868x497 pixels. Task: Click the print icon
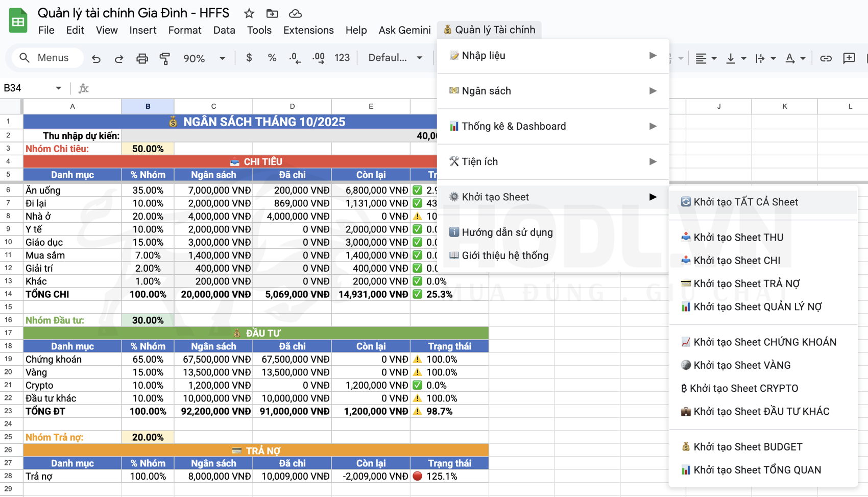pos(142,58)
